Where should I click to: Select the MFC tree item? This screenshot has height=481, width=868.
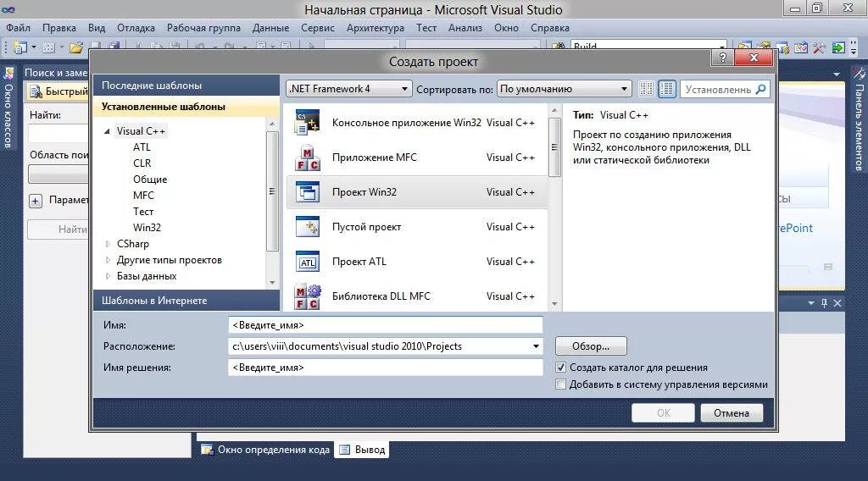tap(143, 195)
